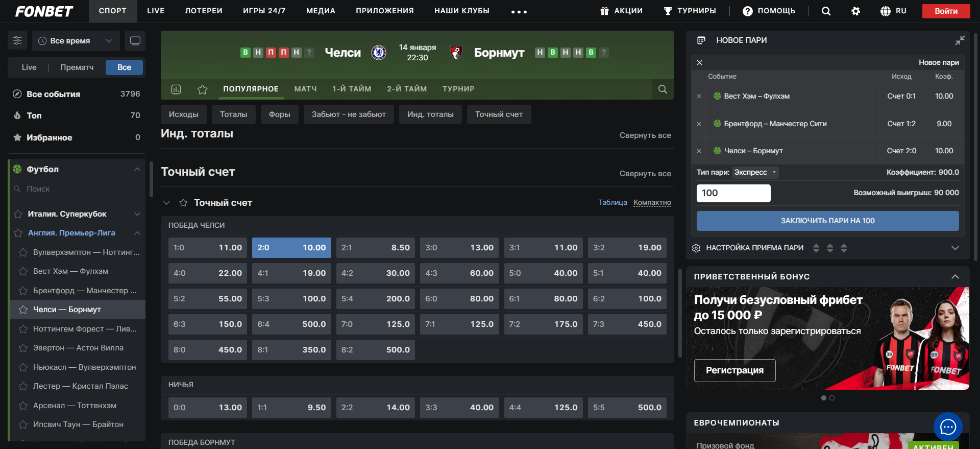Open the ЛОТЕРЕИ top menu
The image size is (980, 449).
coord(204,11)
